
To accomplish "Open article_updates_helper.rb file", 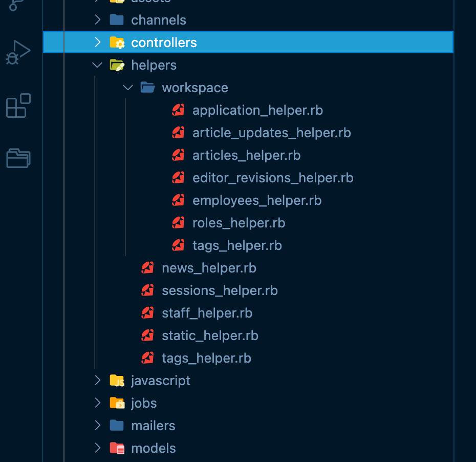I will point(272,133).
